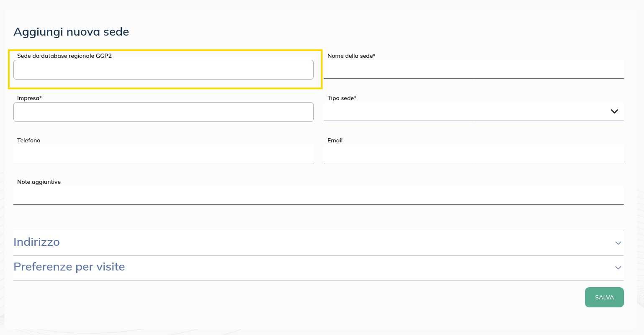This screenshot has height=335, width=644.
Task: Focus the Email input field
Action: 473,154
